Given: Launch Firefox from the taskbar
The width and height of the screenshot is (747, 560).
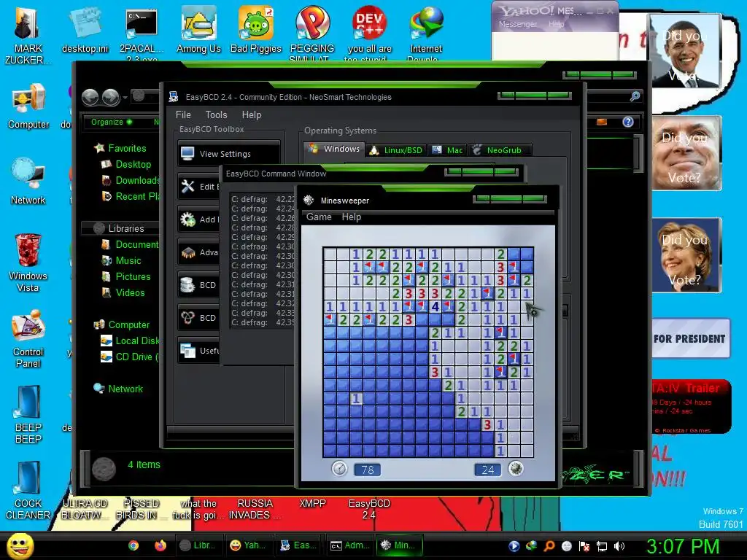Looking at the screenshot, I should click(160, 545).
